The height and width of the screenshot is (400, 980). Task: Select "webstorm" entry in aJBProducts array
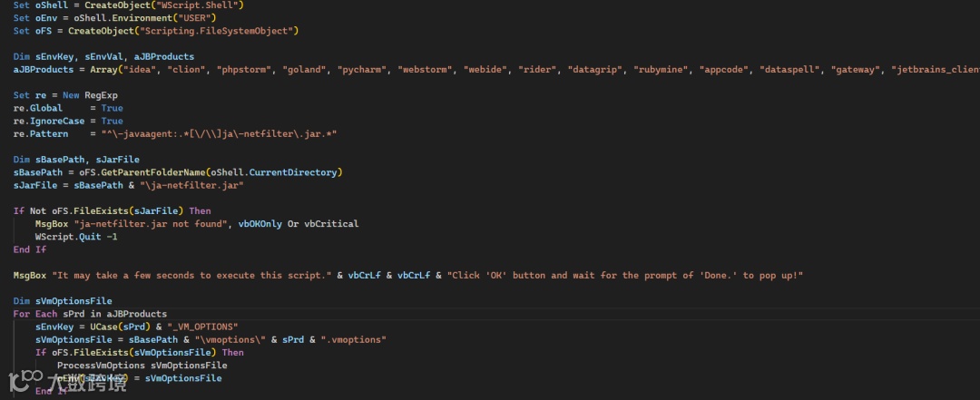[425, 70]
